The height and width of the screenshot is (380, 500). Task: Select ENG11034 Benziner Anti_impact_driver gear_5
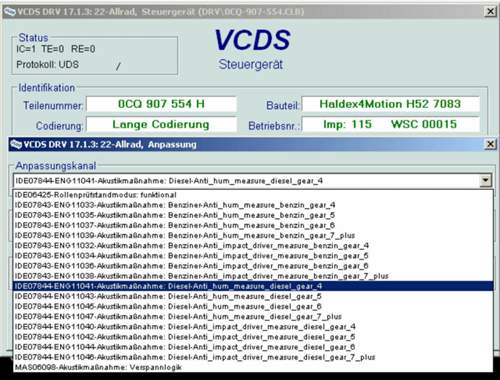(253, 256)
